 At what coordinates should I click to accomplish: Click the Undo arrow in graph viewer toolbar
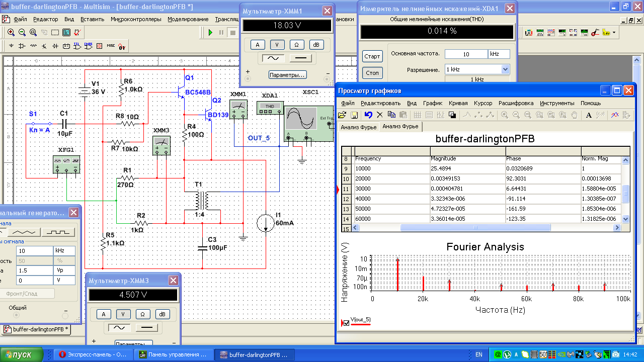pyautogui.click(x=368, y=115)
